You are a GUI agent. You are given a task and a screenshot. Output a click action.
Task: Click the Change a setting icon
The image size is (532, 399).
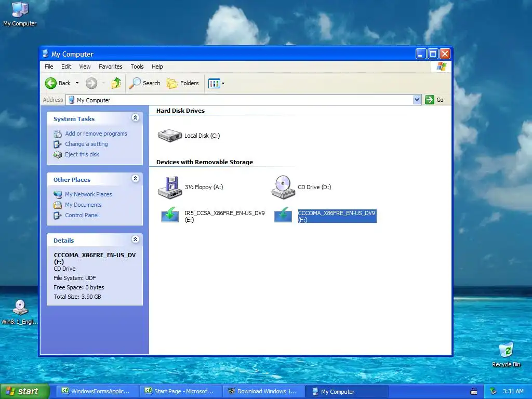tap(58, 144)
